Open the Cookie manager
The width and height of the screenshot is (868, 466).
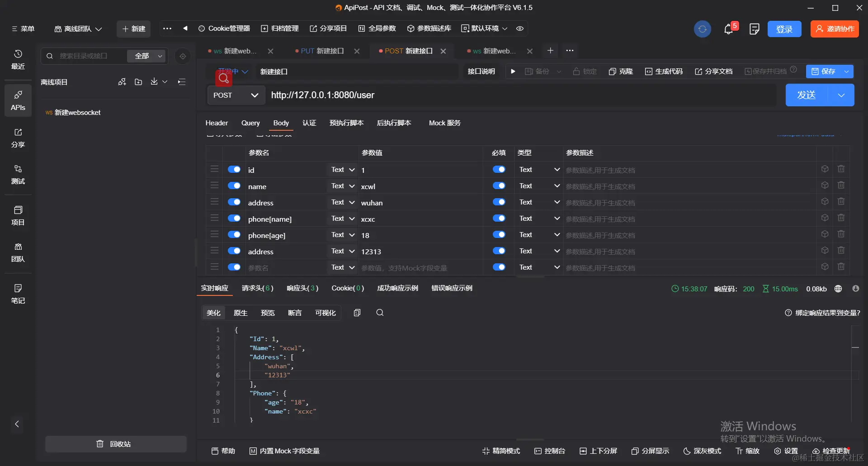click(x=224, y=29)
